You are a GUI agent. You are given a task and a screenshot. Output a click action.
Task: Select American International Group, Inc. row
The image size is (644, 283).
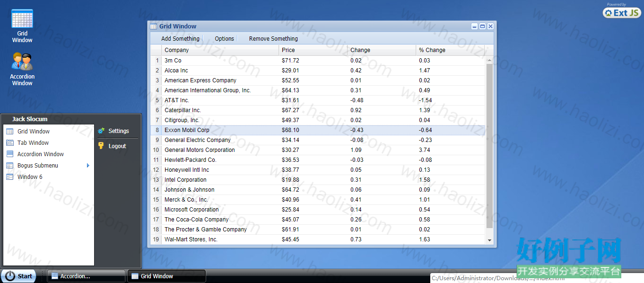318,90
